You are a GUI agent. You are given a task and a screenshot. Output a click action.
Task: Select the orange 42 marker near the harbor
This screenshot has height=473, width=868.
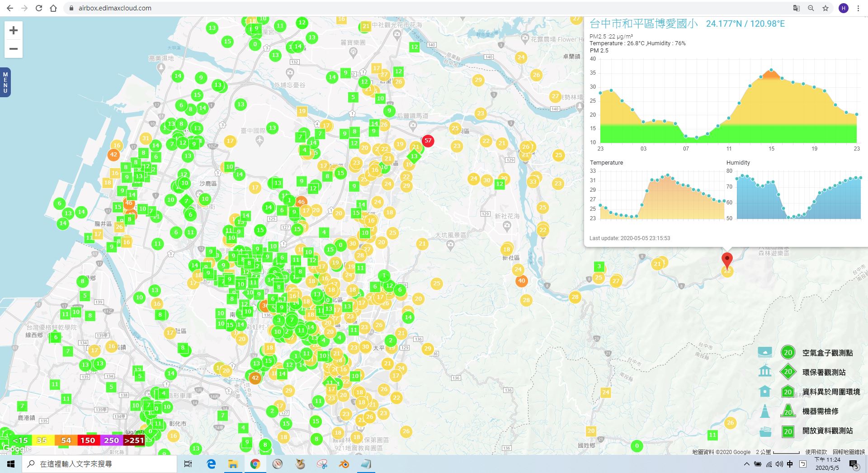click(113, 155)
